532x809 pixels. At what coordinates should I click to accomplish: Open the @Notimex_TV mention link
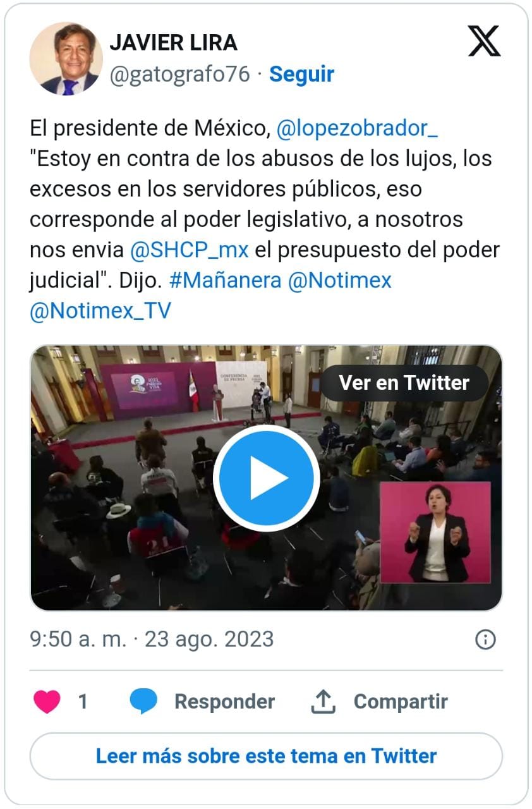pyautogui.click(x=100, y=310)
